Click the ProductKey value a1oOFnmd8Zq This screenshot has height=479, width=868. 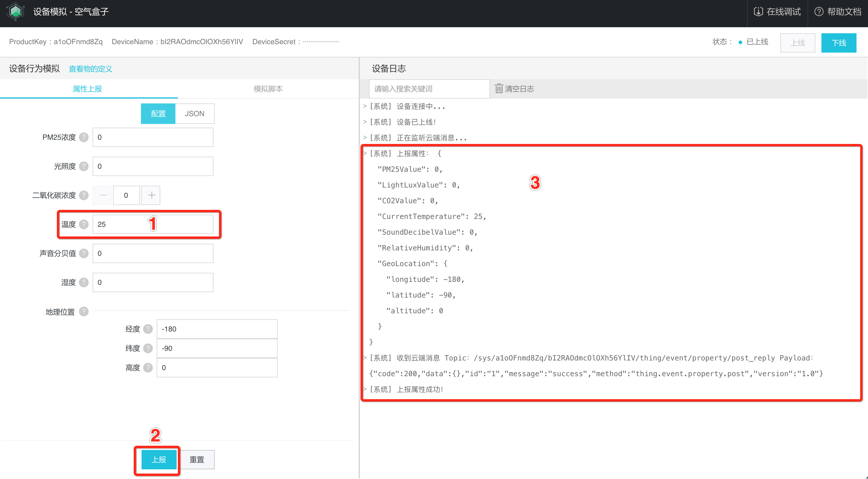coord(78,41)
